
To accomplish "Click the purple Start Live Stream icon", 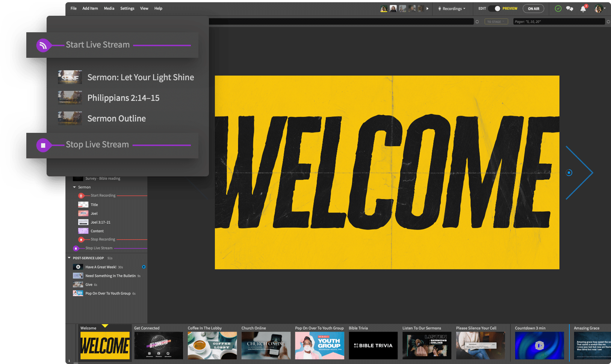I will (43, 45).
